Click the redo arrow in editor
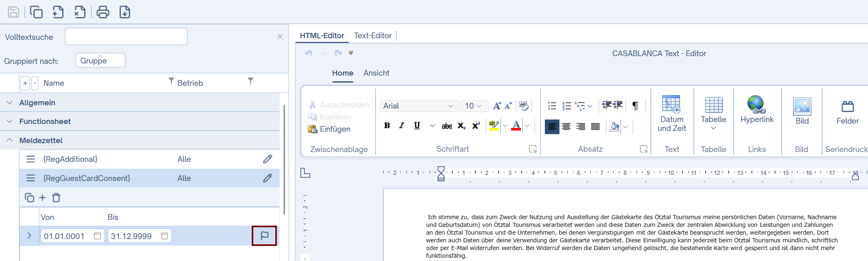This screenshot has width=868, height=261. pyautogui.click(x=338, y=53)
